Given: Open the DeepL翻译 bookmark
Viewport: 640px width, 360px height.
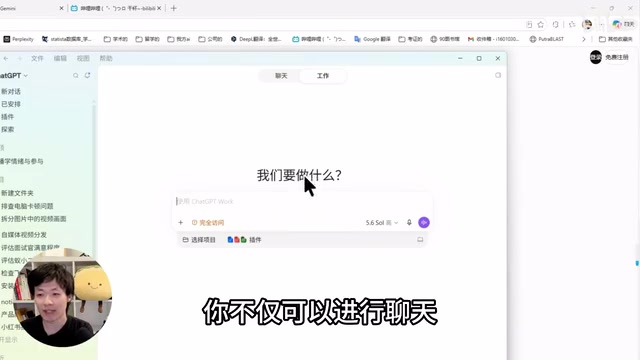Looking at the screenshot, I should (x=256, y=39).
